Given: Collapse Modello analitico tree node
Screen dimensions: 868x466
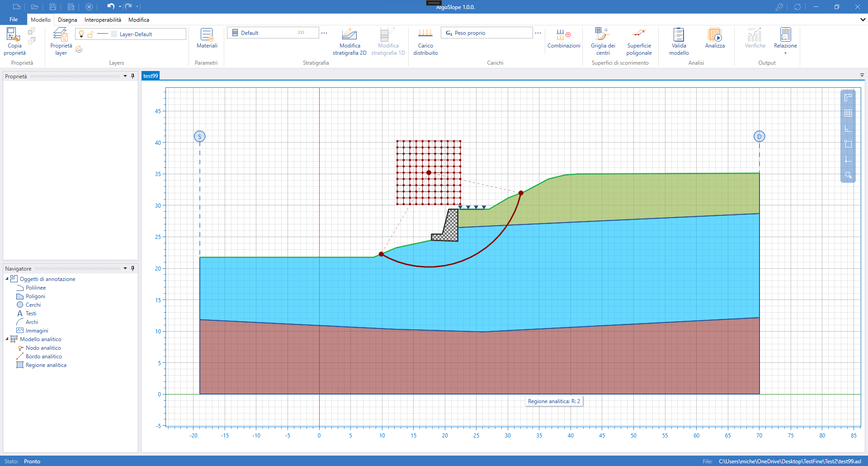Looking at the screenshot, I should [7, 339].
